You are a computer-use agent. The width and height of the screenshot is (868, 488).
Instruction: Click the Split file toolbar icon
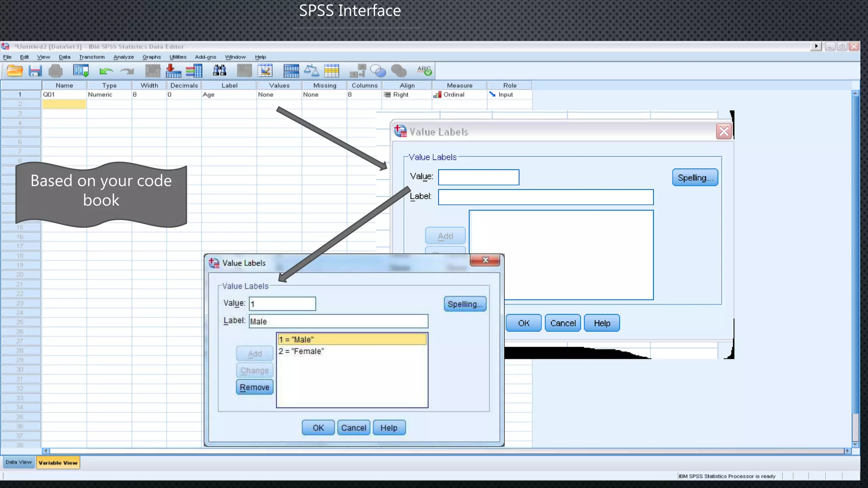tap(291, 71)
